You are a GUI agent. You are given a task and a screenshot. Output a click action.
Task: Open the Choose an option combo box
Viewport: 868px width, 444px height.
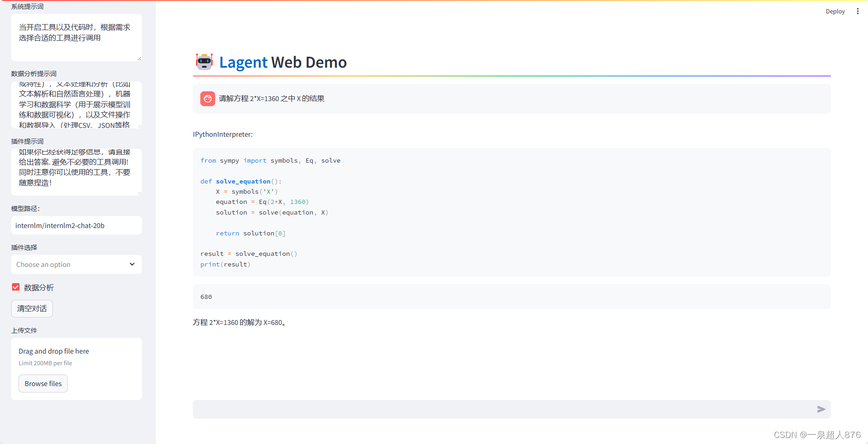point(77,264)
